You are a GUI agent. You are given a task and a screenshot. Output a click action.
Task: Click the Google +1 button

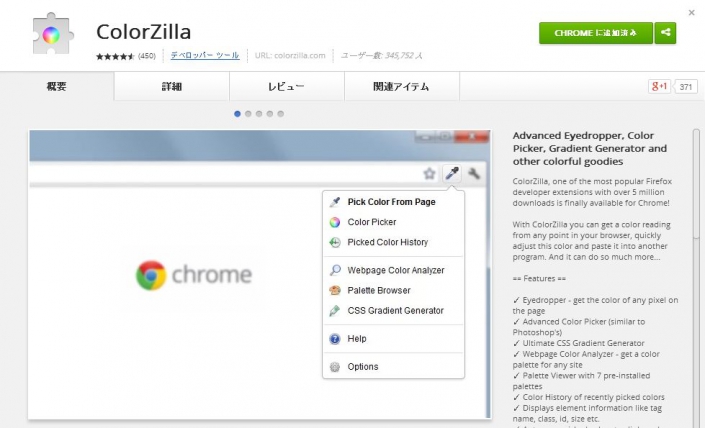[x=659, y=86]
